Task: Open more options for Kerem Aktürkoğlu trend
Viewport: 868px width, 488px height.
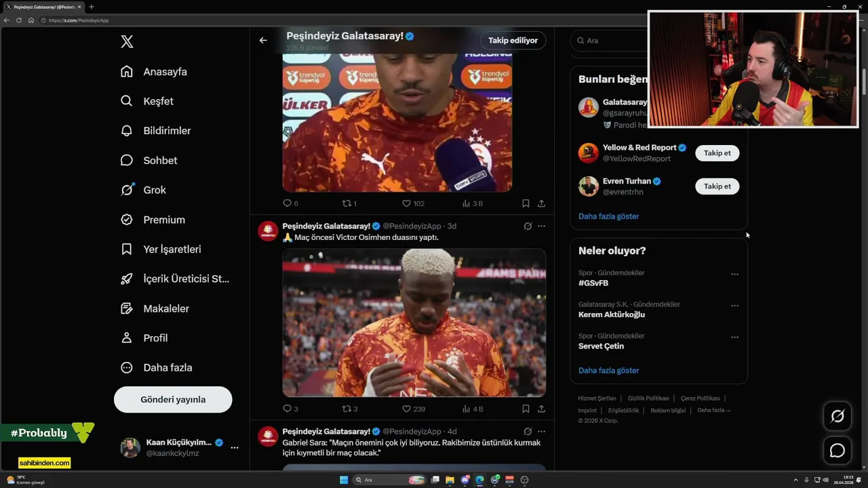Action: coord(734,306)
